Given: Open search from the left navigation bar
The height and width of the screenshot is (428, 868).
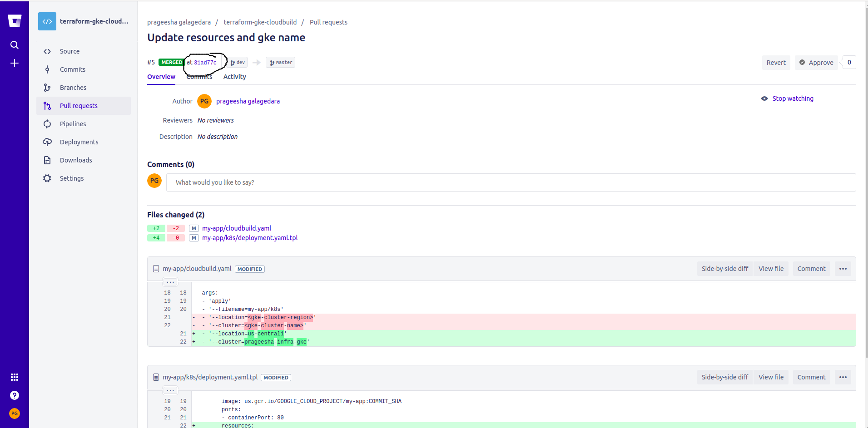Looking at the screenshot, I should tap(15, 45).
